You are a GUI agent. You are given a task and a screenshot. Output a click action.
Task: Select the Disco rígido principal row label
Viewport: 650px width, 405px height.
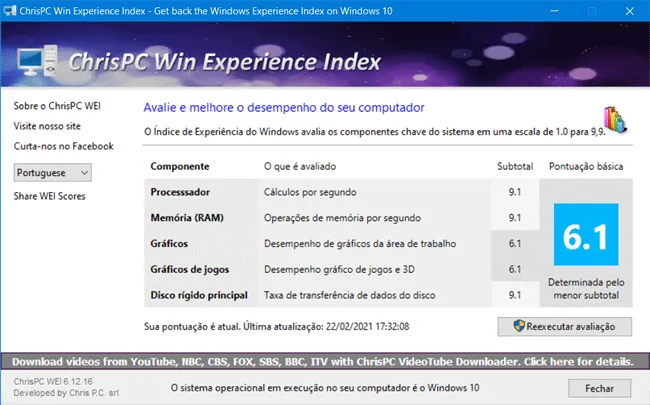(x=199, y=295)
